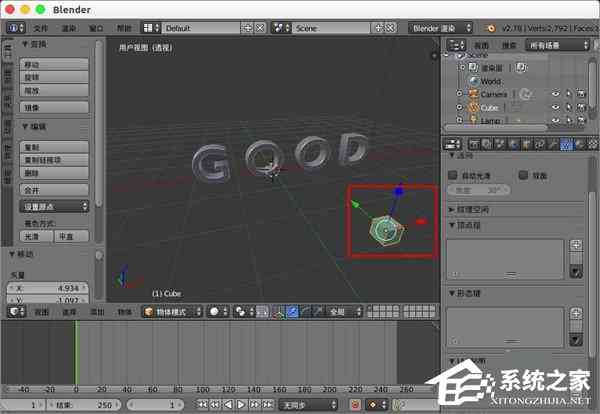Open the Outliner editor type selector
This screenshot has height=414, width=600.
(456, 45)
